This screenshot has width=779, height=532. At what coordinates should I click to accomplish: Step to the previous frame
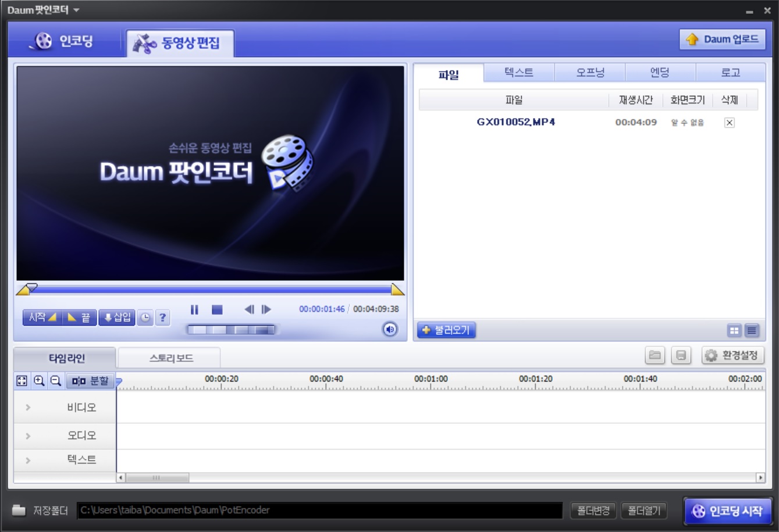pos(249,310)
